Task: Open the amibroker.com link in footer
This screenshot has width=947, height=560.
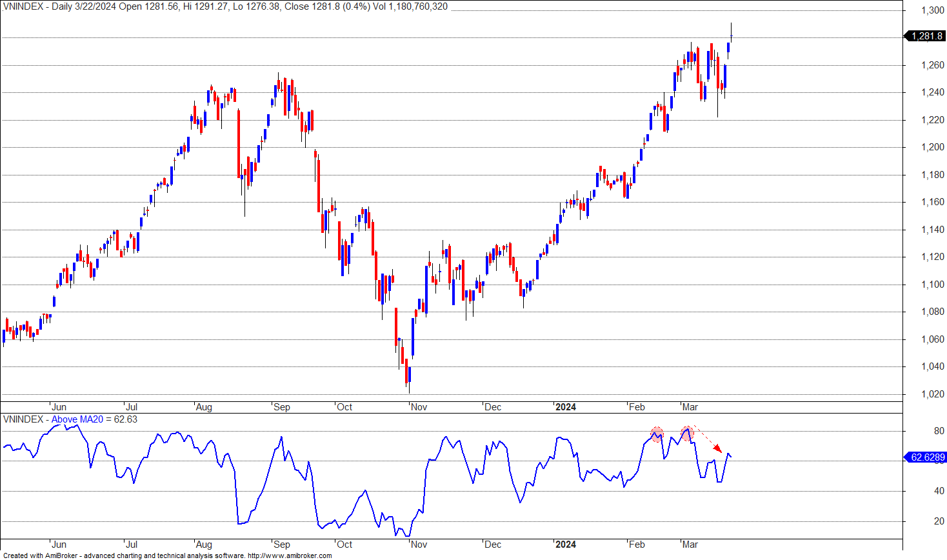Action: click(x=290, y=555)
